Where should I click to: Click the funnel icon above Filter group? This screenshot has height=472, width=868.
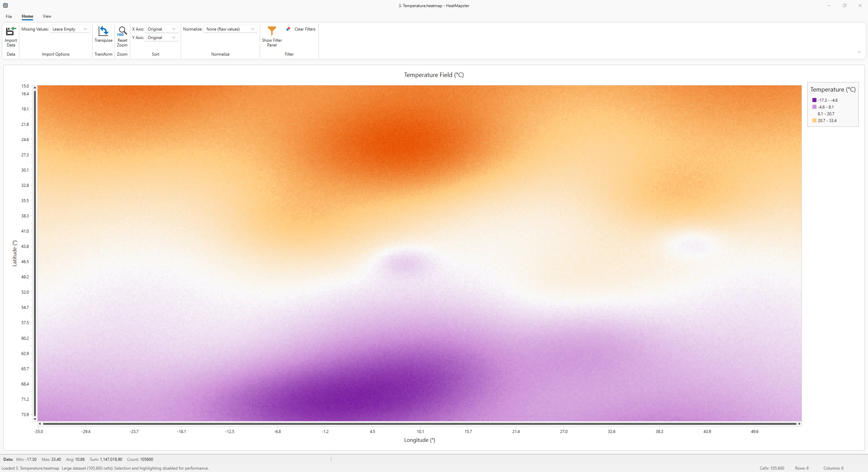coord(272,30)
